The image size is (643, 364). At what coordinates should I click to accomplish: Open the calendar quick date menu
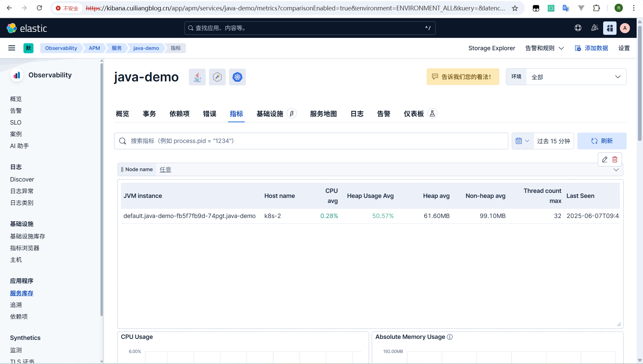522,141
